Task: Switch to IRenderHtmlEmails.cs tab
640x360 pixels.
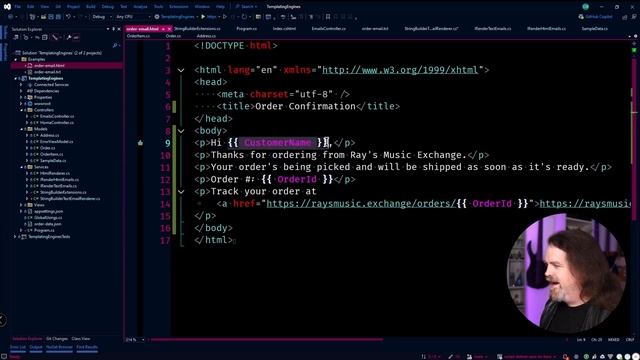Action: (546, 29)
